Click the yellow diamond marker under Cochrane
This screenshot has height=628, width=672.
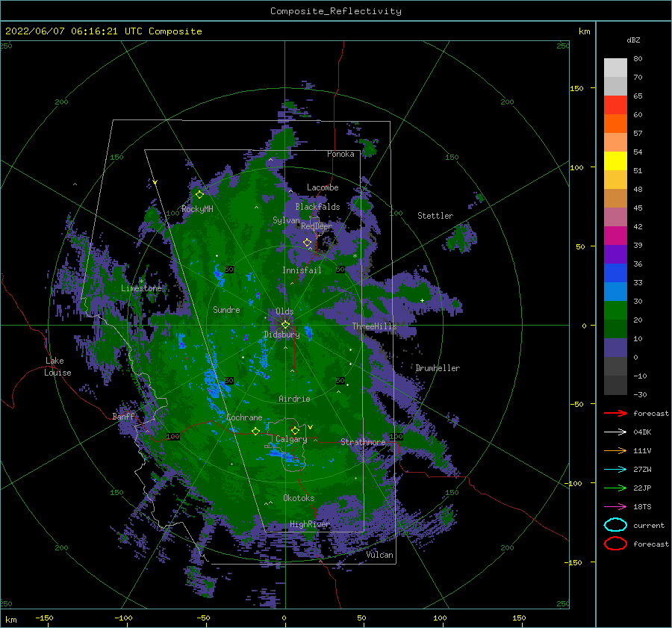coord(255,432)
